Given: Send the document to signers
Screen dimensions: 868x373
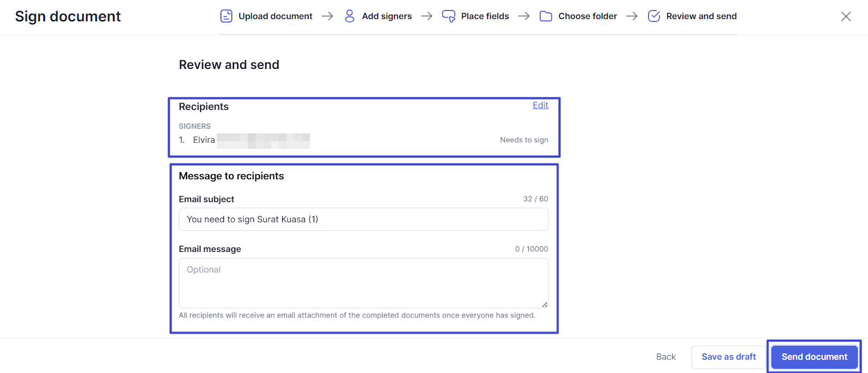Looking at the screenshot, I should [x=814, y=357].
